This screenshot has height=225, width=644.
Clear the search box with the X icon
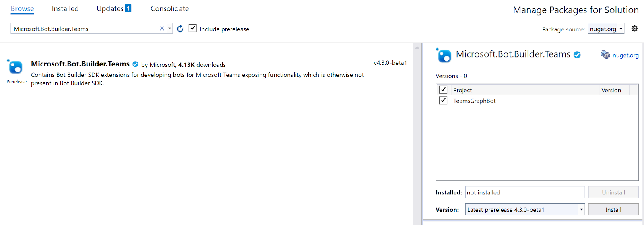pyautogui.click(x=162, y=29)
